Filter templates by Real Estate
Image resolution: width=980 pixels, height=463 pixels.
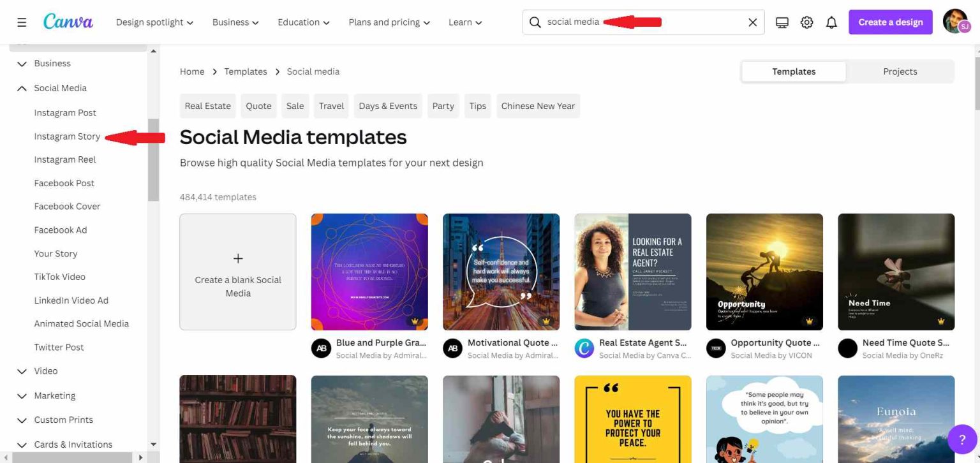[x=207, y=105]
